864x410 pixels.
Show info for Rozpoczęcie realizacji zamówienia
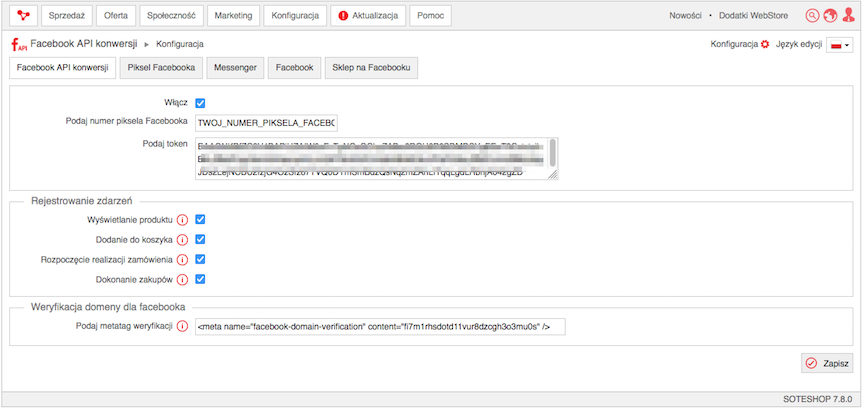click(182, 260)
